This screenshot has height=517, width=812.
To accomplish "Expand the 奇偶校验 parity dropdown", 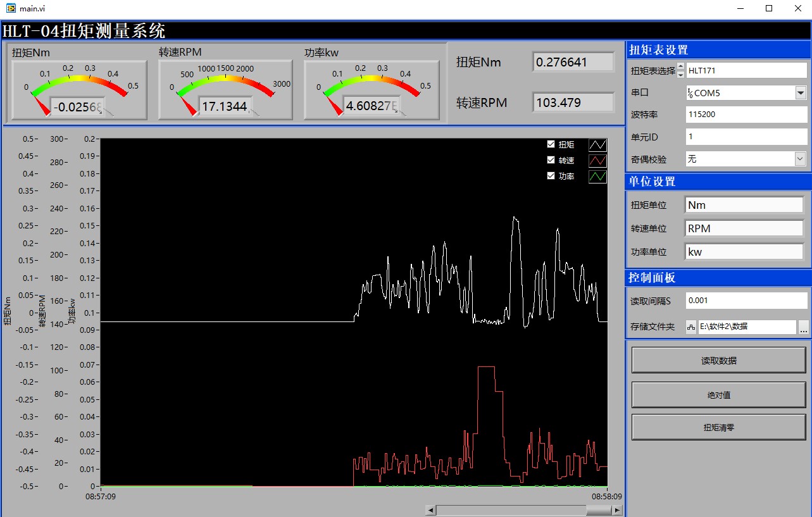I will point(801,159).
